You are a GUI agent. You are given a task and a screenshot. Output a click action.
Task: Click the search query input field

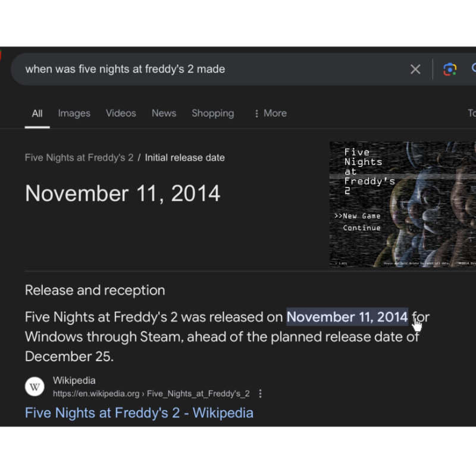208,69
